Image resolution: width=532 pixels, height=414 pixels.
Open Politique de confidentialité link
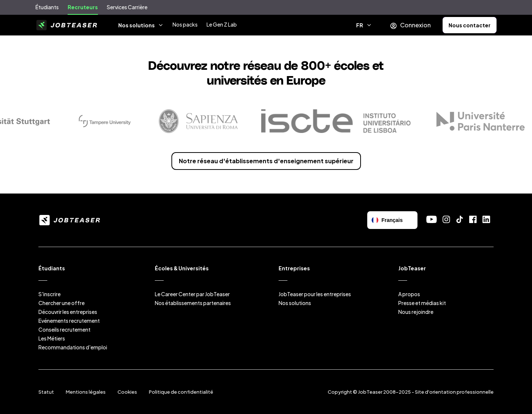181,392
